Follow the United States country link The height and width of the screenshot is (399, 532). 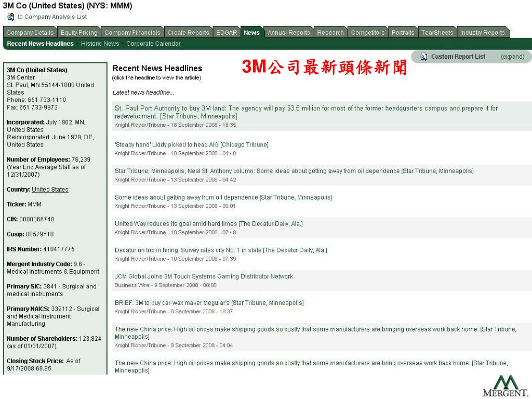tap(50, 189)
